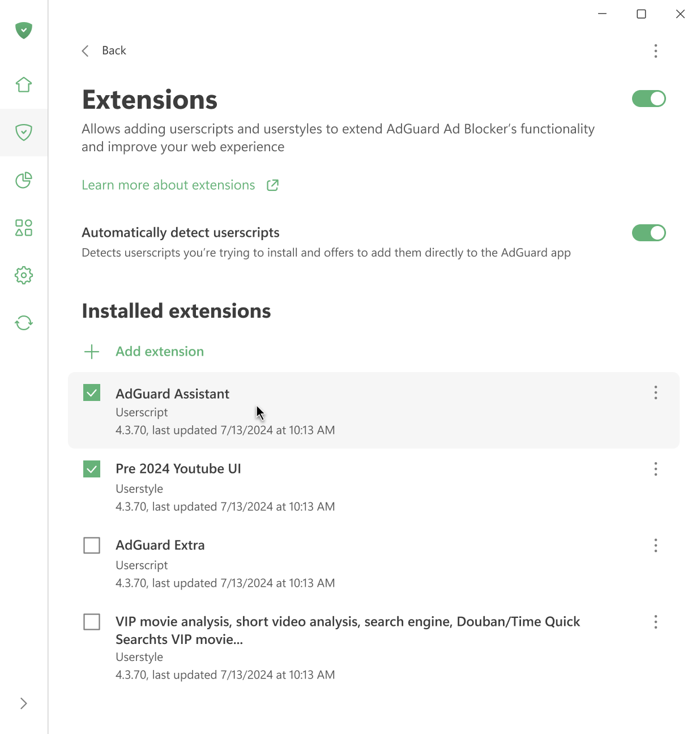This screenshot has height=734, width=700.
Task: Toggle Automatically detect userscripts off
Action: [x=648, y=232]
